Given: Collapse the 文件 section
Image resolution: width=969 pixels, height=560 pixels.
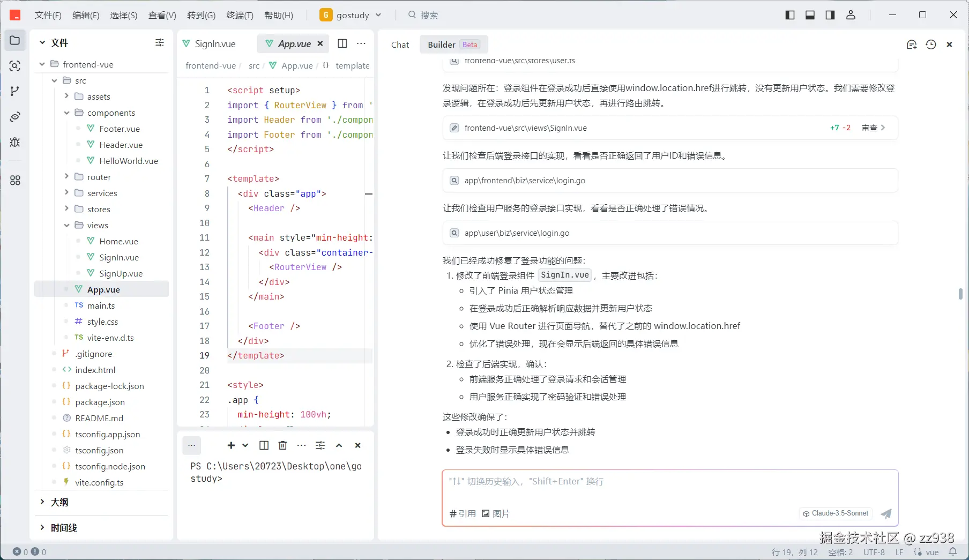Looking at the screenshot, I should tap(42, 42).
